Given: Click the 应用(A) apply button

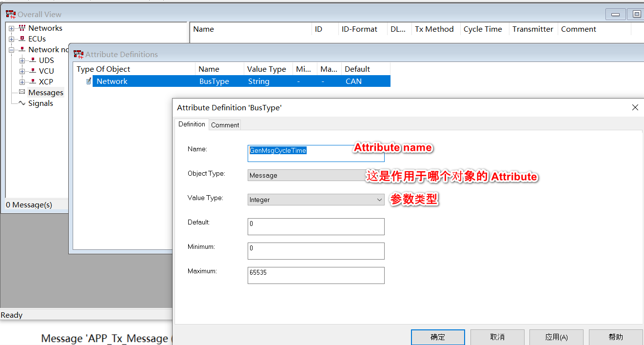Looking at the screenshot, I should (x=556, y=337).
